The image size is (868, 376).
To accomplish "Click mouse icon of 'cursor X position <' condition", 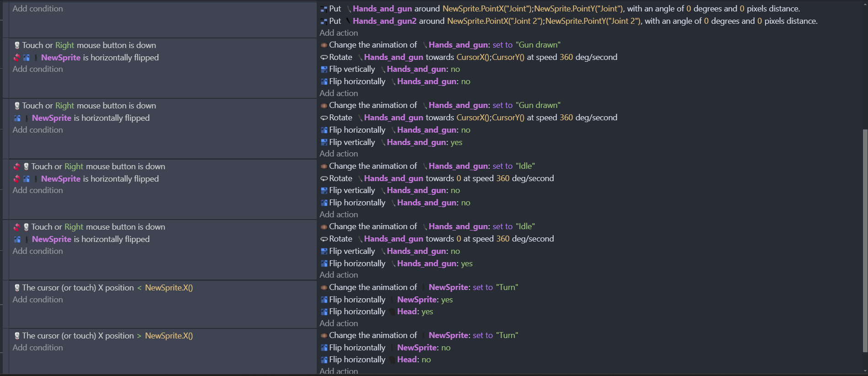I will click(x=17, y=288).
